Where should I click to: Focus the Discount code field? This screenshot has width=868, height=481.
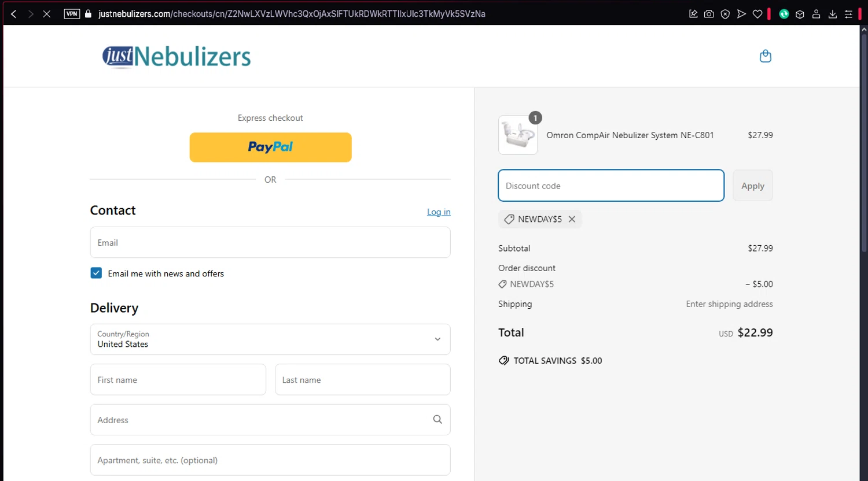(611, 186)
